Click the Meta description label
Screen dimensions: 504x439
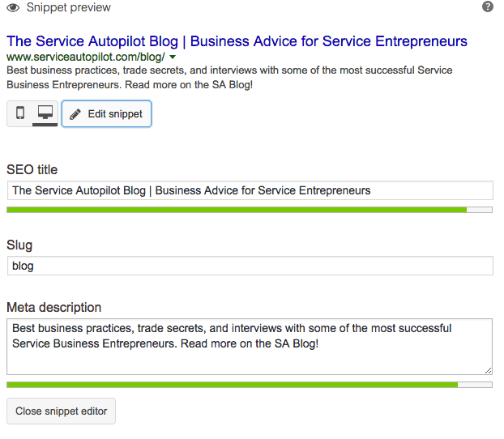click(x=54, y=308)
